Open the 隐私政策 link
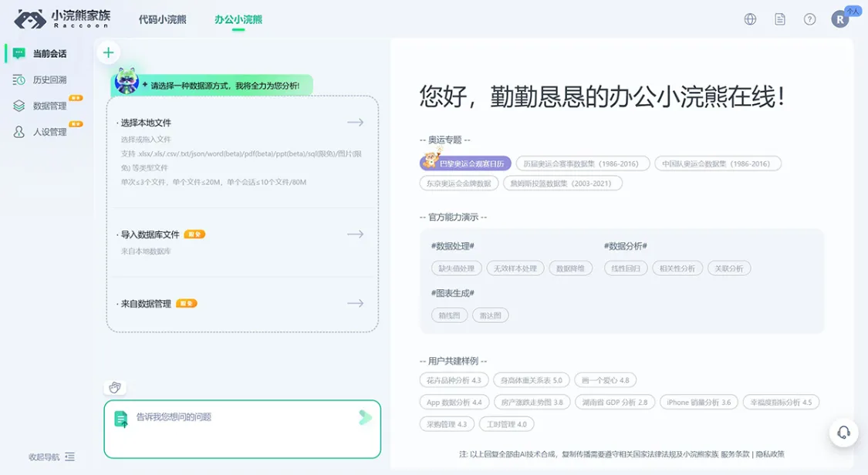The height and width of the screenshot is (475, 868). click(x=770, y=454)
